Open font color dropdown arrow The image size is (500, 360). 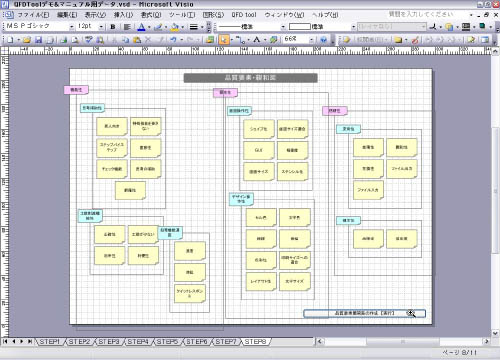click(x=149, y=27)
